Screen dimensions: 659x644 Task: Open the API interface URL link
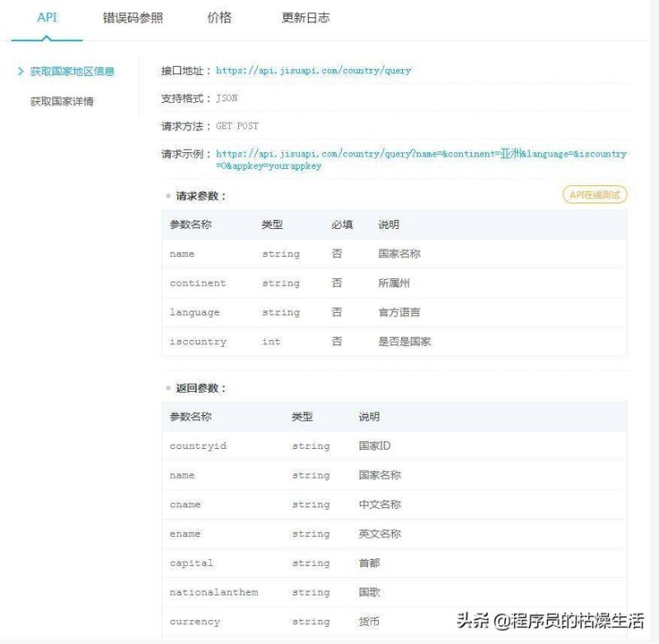(x=313, y=71)
